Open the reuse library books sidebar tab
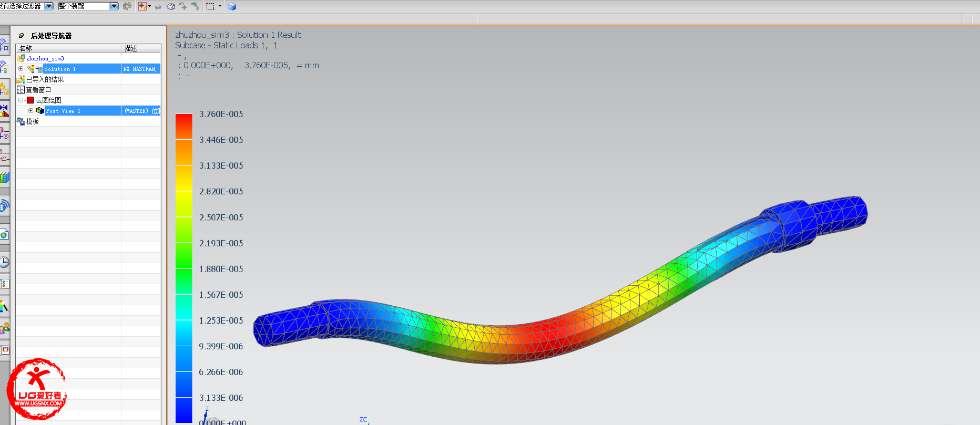Screen dimensions: 980x425 pos(4,178)
